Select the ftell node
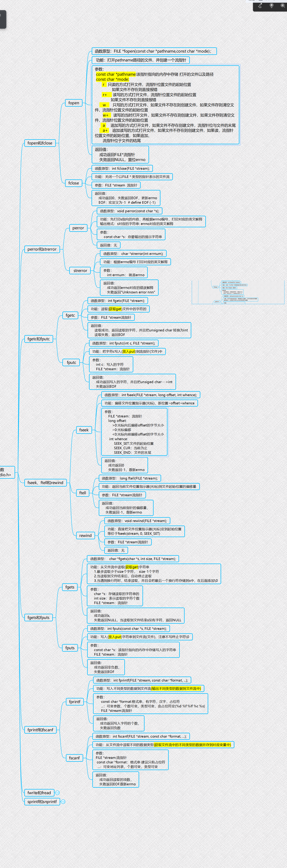The image size is (287, 868). [x=83, y=493]
